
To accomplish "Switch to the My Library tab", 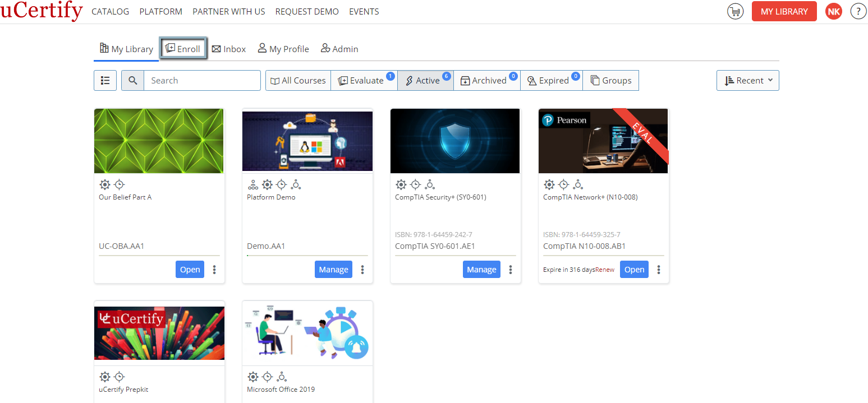I will click(126, 49).
